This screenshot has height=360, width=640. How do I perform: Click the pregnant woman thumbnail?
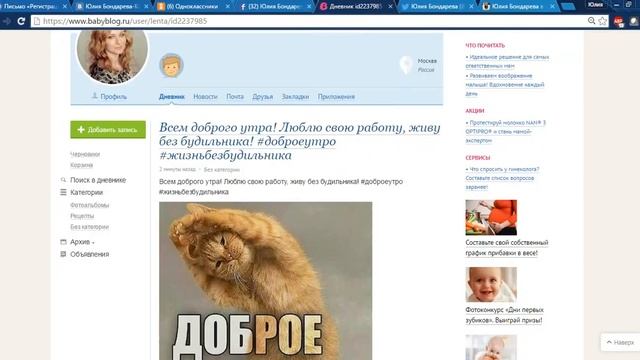[x=491, y=218]
